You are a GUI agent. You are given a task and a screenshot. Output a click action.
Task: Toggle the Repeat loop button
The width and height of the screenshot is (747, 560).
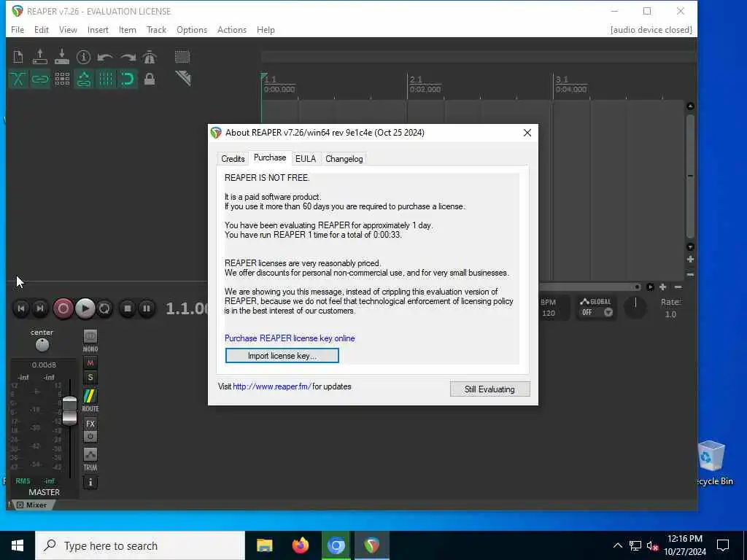[x=104, y=308]
